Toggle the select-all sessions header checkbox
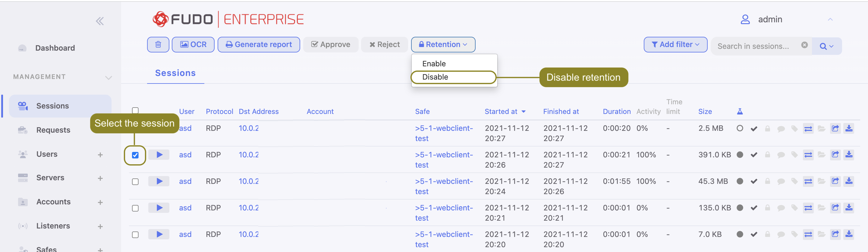The height and width of the screenshot is (252, 868). [x=135, y=111]
